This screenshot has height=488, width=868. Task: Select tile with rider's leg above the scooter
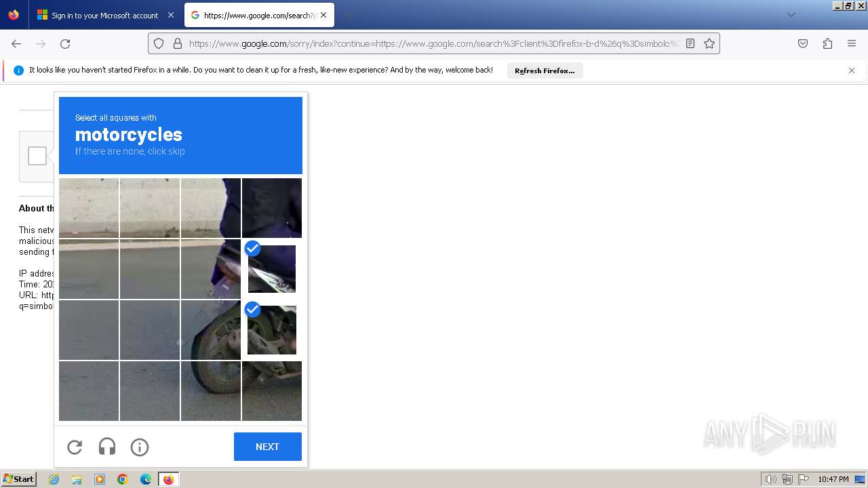coord(211,208)
